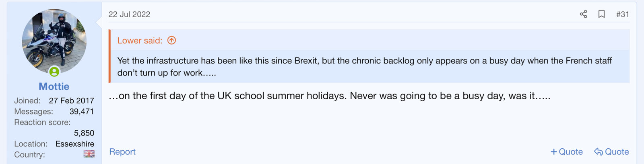Open Mottie's motorcycle avatar picture

tap(54, 40)
